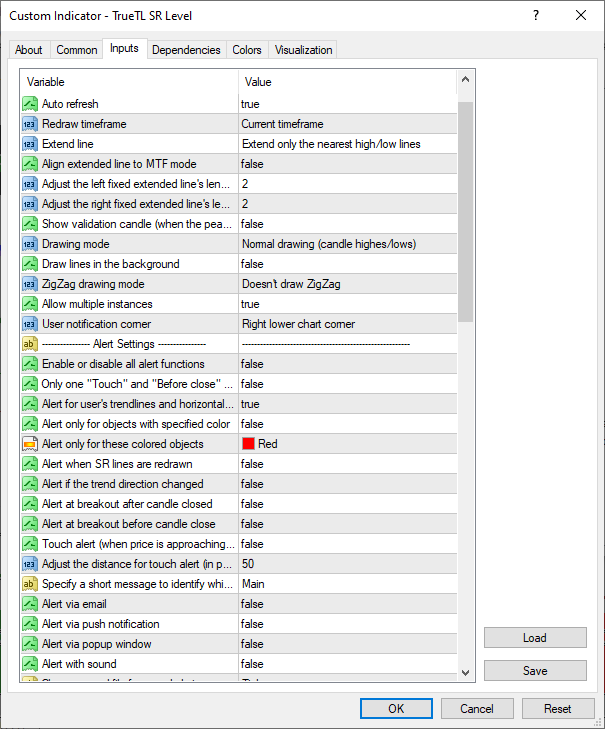Switch to the Colors tab
This screenshot has height=729, width=605.
click(247, 50)
